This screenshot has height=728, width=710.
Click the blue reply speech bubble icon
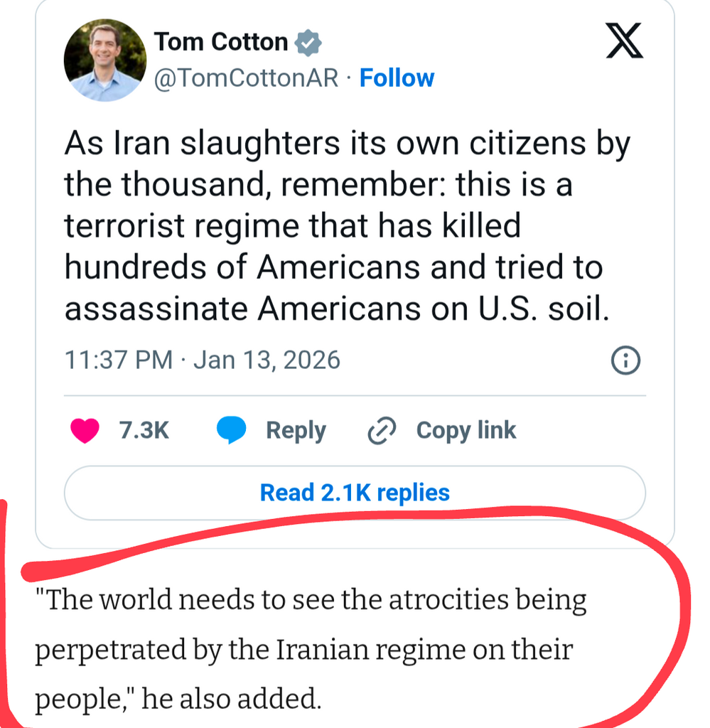click(x=231, y=431)
